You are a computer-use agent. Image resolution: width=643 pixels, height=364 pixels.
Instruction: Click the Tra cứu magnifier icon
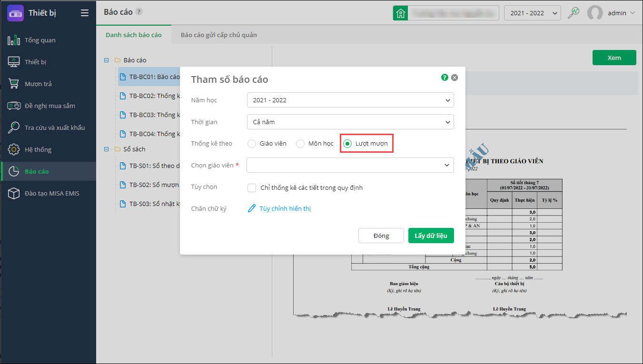14,128
